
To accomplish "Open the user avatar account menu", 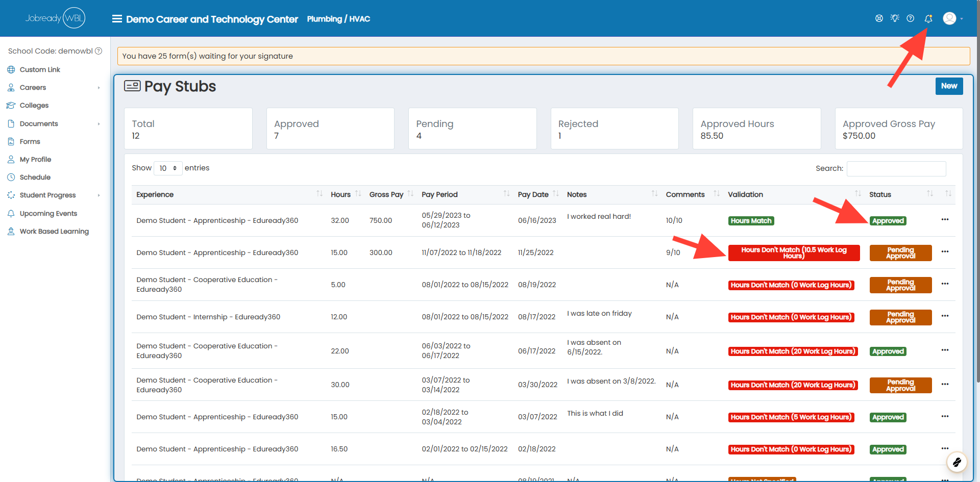I will tap(952, 18).
